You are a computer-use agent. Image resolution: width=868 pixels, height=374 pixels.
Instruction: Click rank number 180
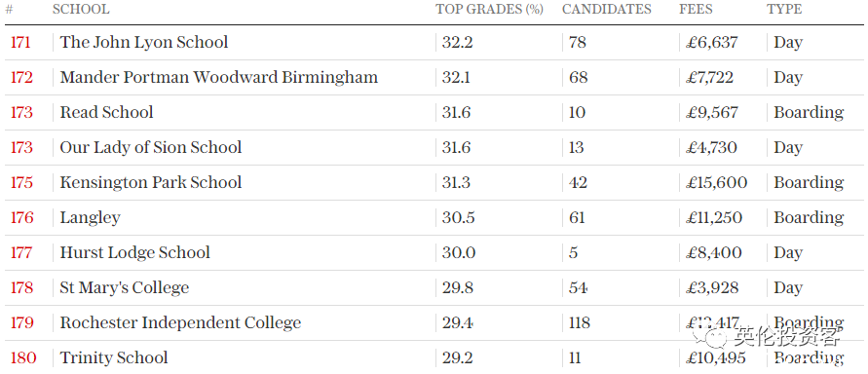pyautogui.click(x=23, y=358)
